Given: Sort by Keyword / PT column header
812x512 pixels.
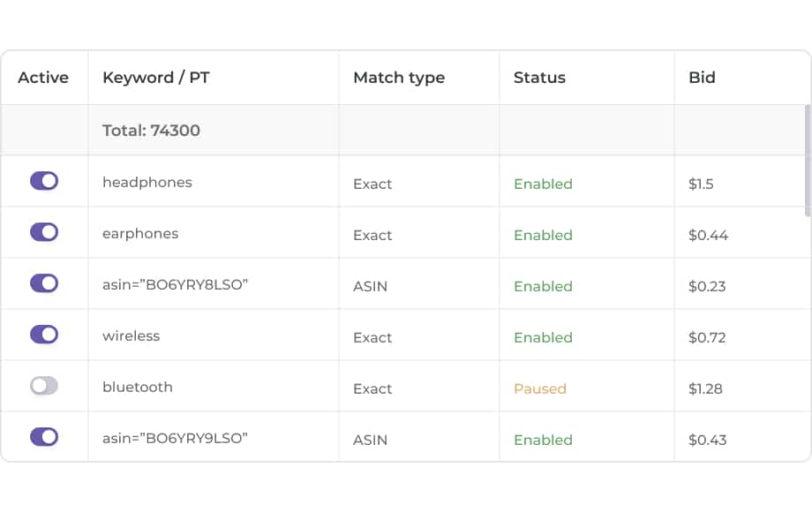Looking at the screenshot, I should tap(156, 78).
